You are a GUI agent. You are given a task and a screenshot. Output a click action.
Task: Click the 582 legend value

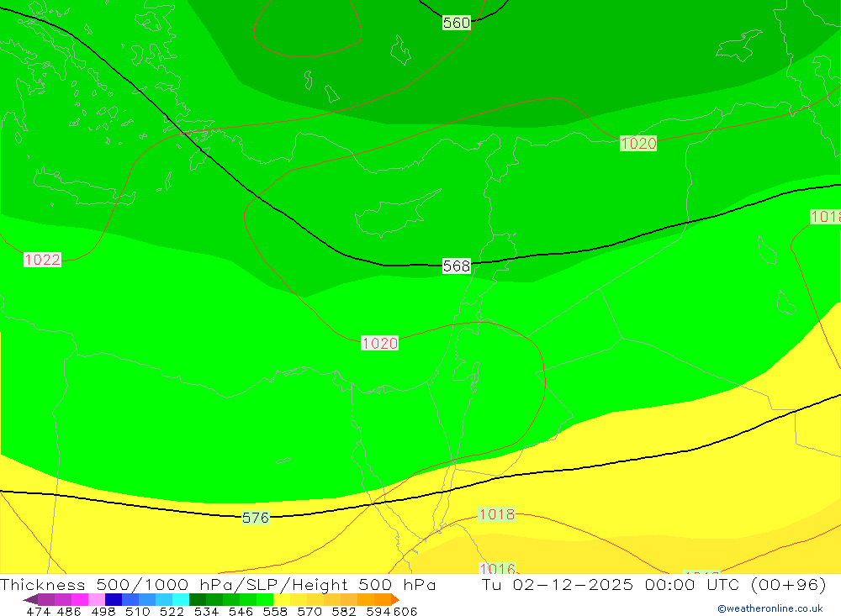click(x=343, y=612)
